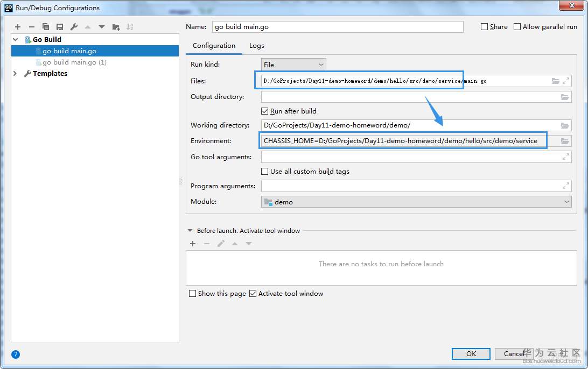588x369 pixels.
Task: Click the Program arguments input field
Action: [410, 186]
